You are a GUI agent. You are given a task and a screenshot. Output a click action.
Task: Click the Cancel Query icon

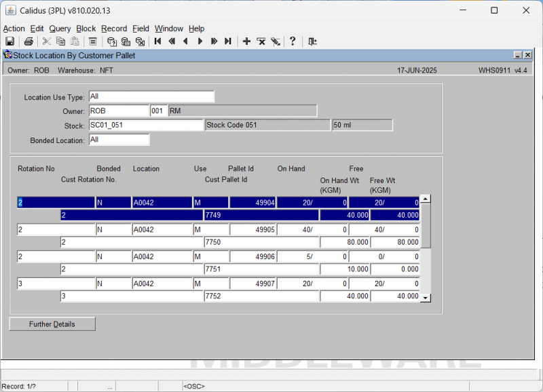tap(140, 41)
